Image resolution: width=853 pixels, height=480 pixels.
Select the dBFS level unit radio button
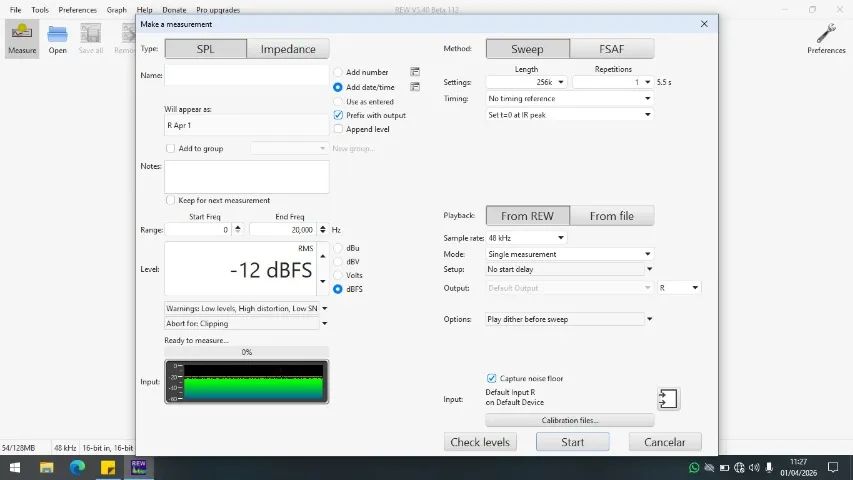pyautogui.click(x=338, y=289)
